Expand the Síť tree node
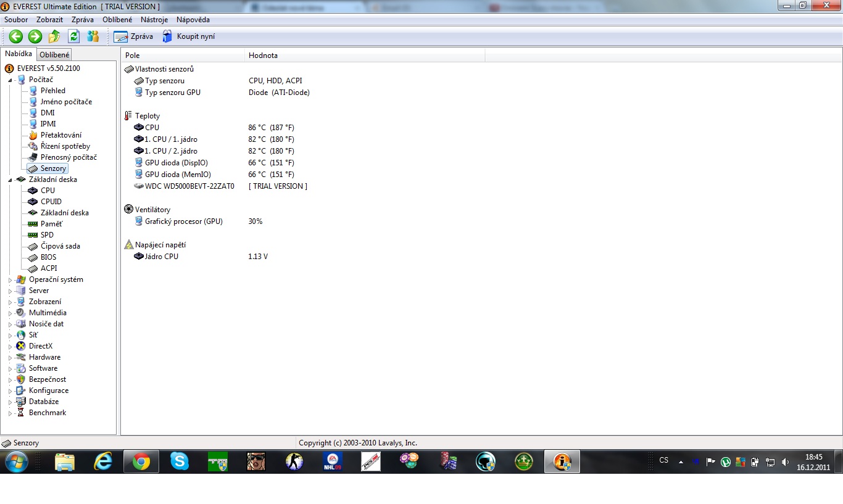The height and width of the screenshot is (504, 843). point(10,335)
